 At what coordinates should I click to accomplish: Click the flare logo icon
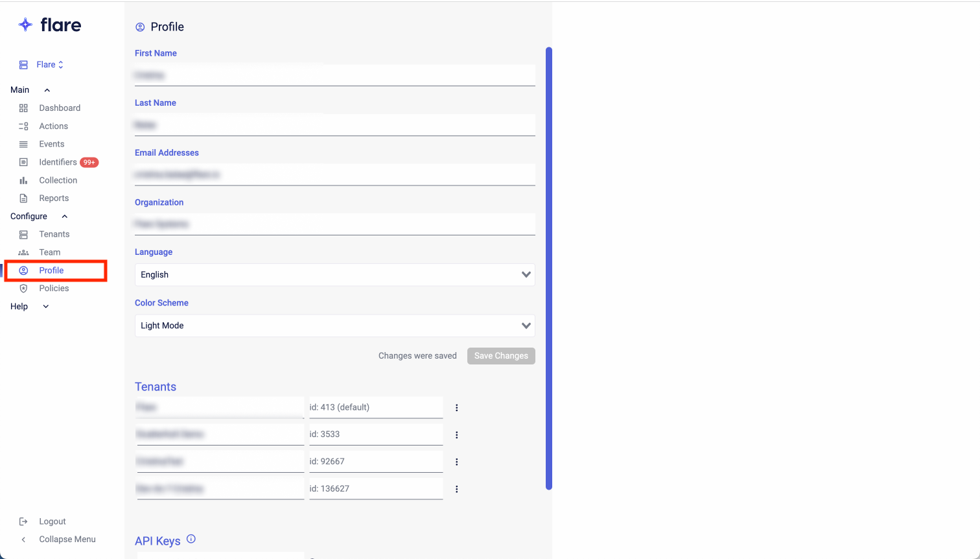pos(25,25)
